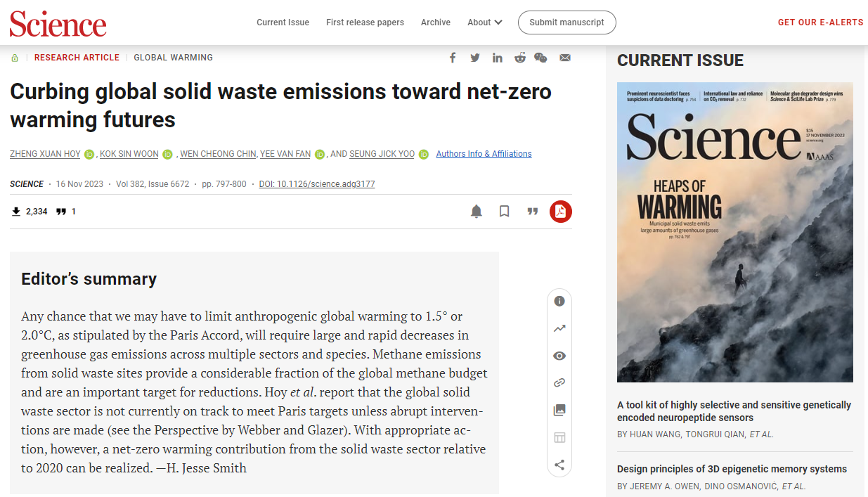Image resolution: width=868 pixels, height=497 pixels.
Task: Expand Authors Info & Affiliations
Action: click(x=484, y=154)
